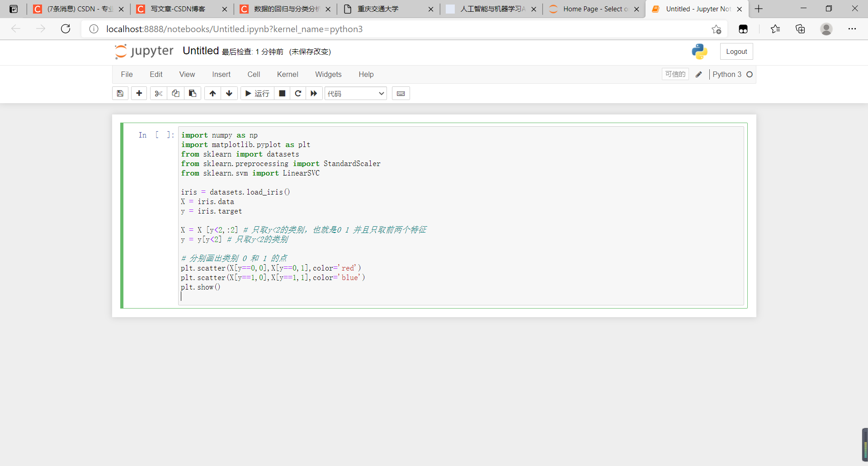
Task: Open the Cell menu
Action: [254, 74]
